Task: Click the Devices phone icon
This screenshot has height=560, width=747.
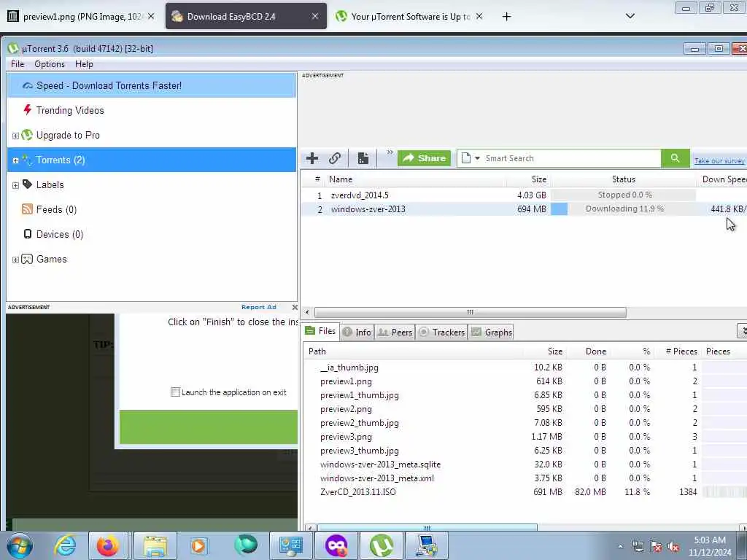Action: (x=28, y=234)
